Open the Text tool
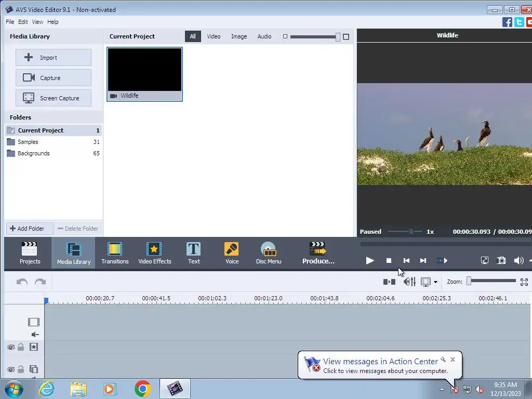 (x=194, y=253)
